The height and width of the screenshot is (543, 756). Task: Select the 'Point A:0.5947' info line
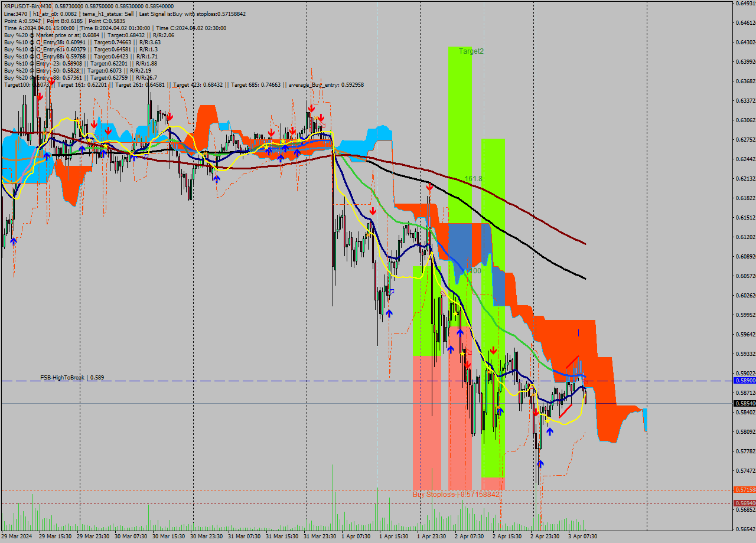[x=64, y=21]
